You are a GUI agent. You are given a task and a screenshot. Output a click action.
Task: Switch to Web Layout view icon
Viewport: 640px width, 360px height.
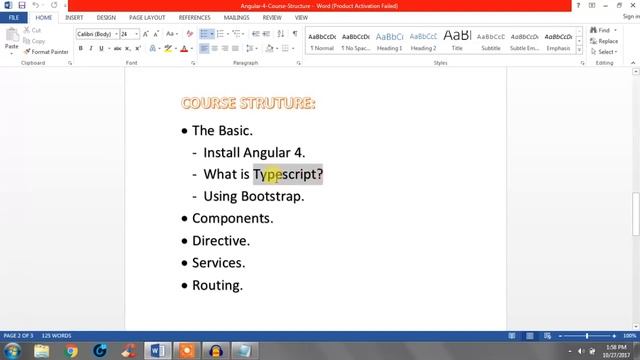(547, 336)
